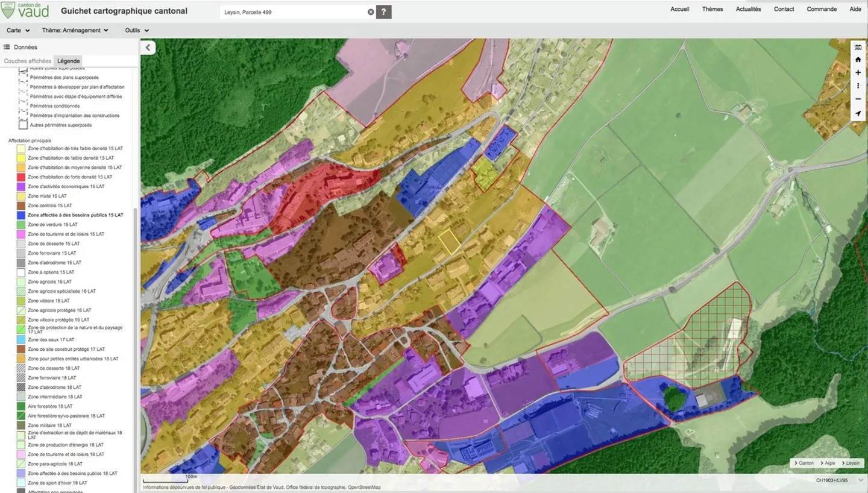Zoom out with the minus icon
The height and width of the screenshot is (493, 868).
pos(858,98)
